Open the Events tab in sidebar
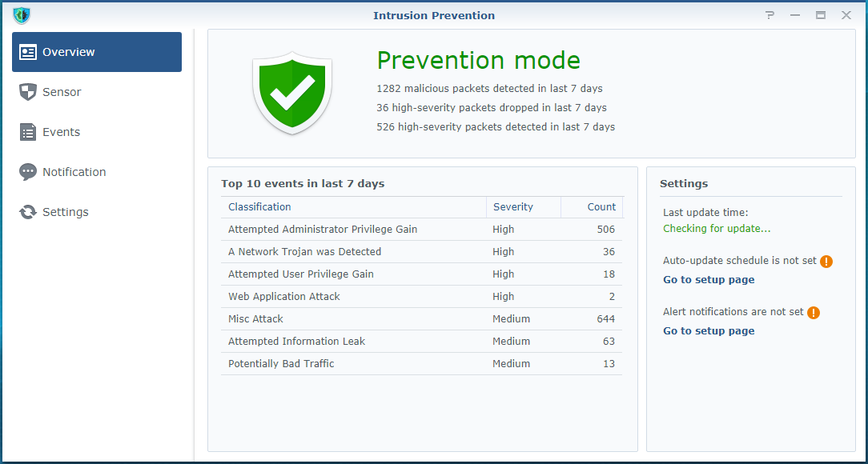Image resolution: width=868 pixels, height=464 pixels. click(61, 132)
